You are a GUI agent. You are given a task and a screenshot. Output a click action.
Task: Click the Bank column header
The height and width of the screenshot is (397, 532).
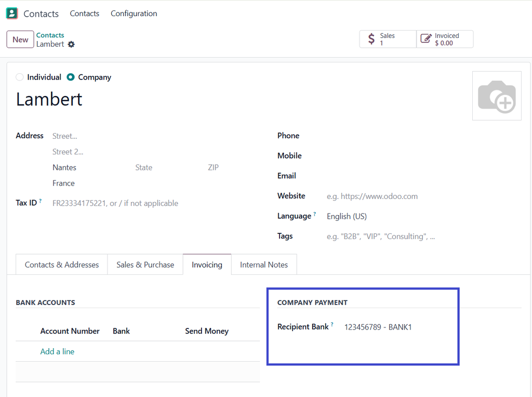coord(122,331)
